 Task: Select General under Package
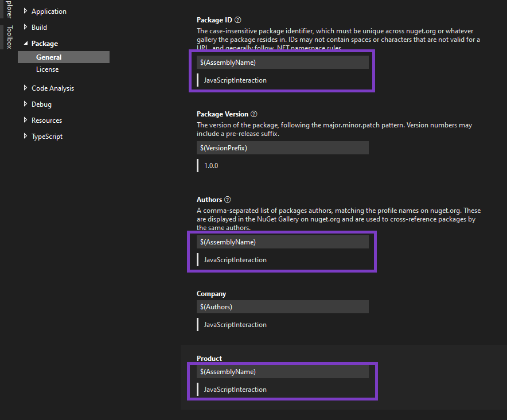(49, 57)
